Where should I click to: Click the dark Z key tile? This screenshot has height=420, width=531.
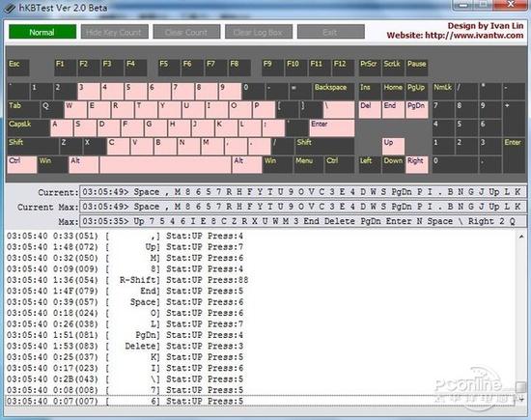tap(70, 146)
